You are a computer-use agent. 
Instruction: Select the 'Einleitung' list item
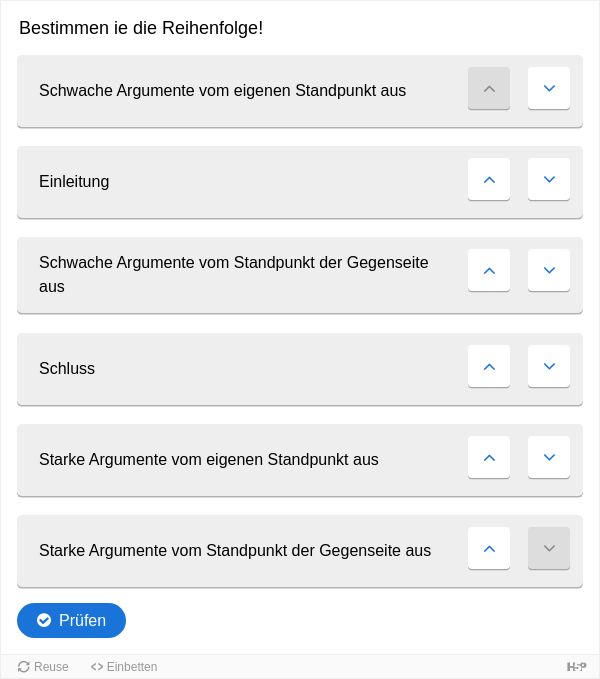[300, 182]
